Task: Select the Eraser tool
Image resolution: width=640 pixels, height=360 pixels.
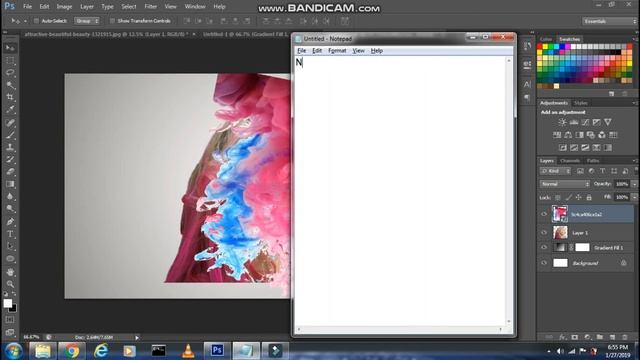Action: (x=10, y=172)
